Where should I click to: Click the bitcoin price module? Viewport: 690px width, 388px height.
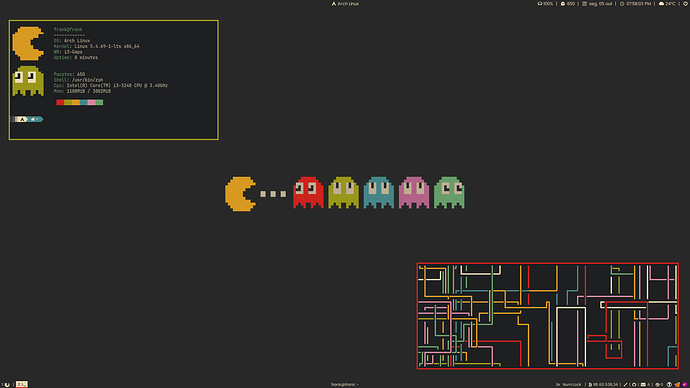pos(603,384)
